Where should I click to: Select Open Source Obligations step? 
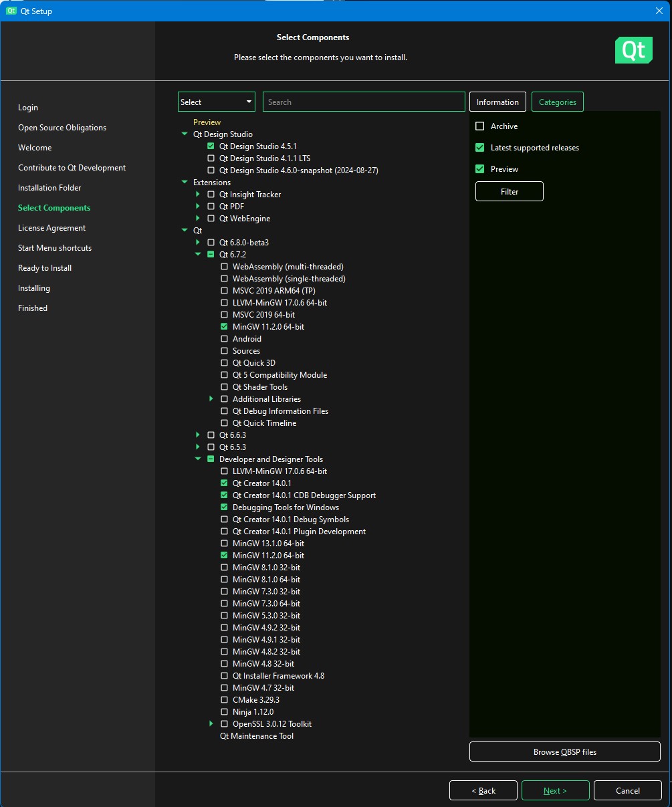click(x=62, y=128)
